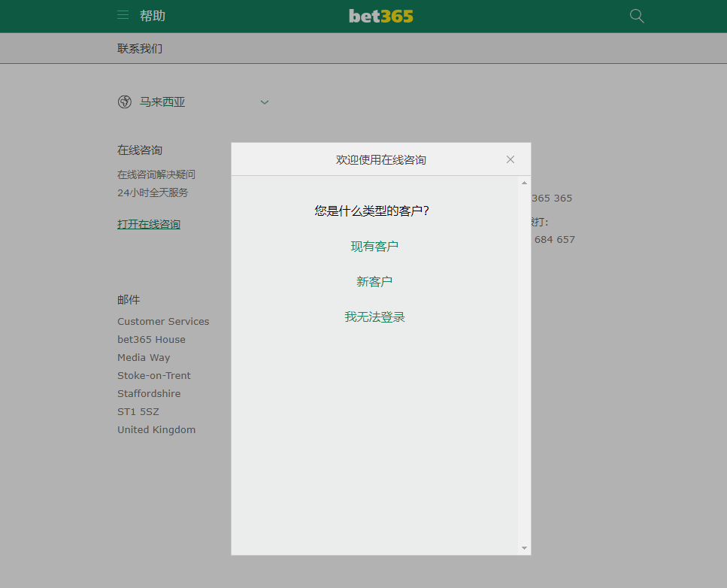Click the Customer Services address text
This screenshot has width=727, height=588.
pos(163,321)
